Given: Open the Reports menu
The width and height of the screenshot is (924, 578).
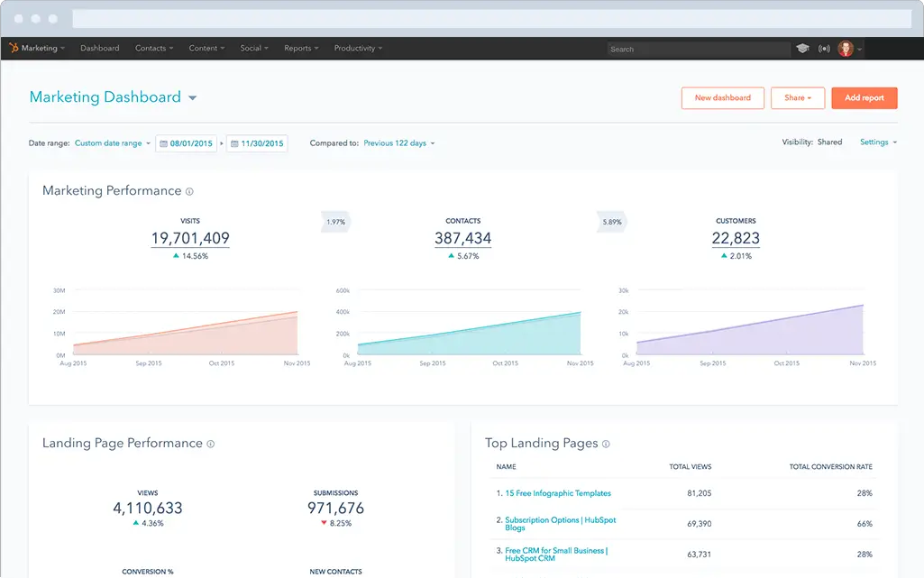Looking at the screenshot, I should (x=301, y=49).
